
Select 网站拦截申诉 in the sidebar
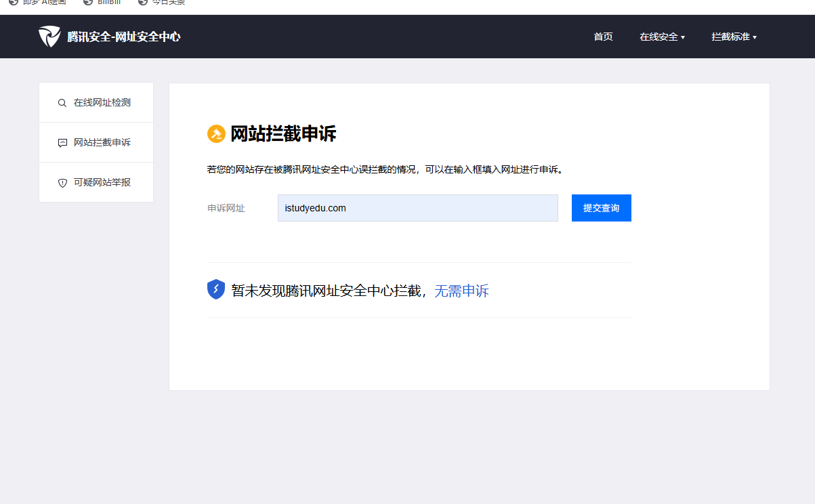[x=96, y=142]
